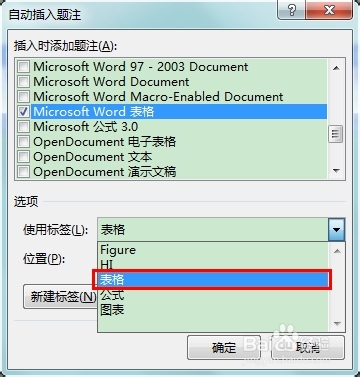This screenshot has height=377, width=360.
Task: Check the Microsoft Word Document checkbox
Action: point(23,82)
